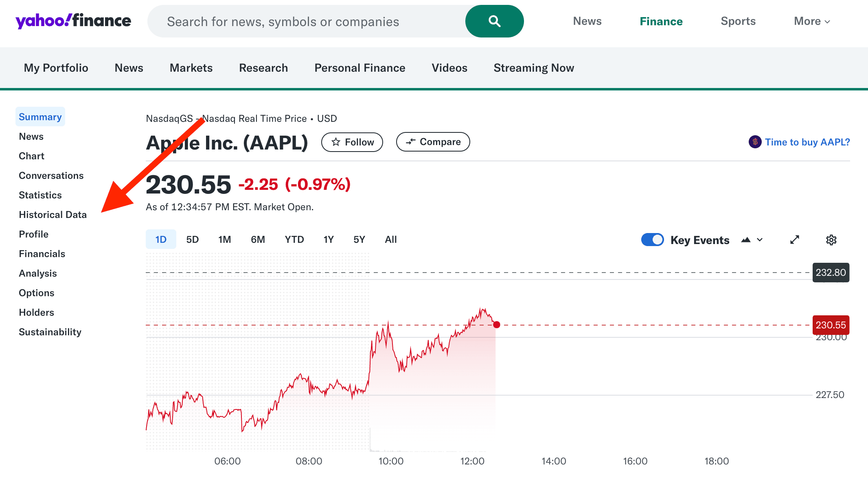Open Videos menu

(449, 68)
